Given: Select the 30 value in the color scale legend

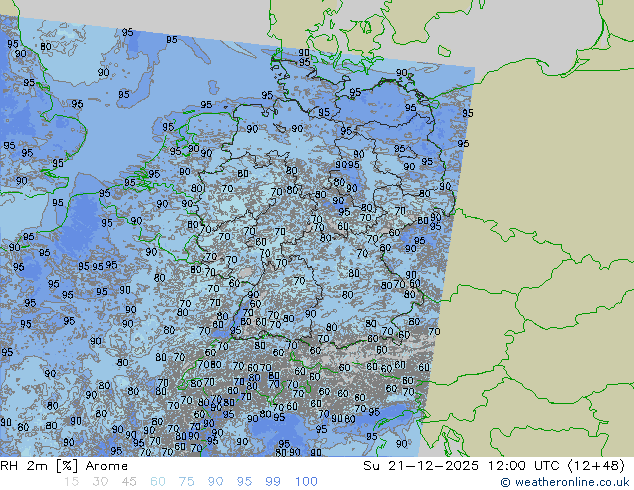Looking at the screenshot, I should click(x=100, y=482).
